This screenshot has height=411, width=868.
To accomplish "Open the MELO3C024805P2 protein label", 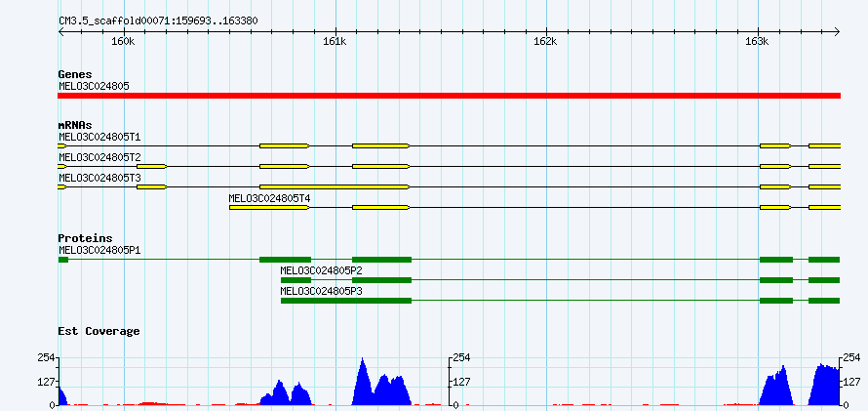I will pos(322,270).
